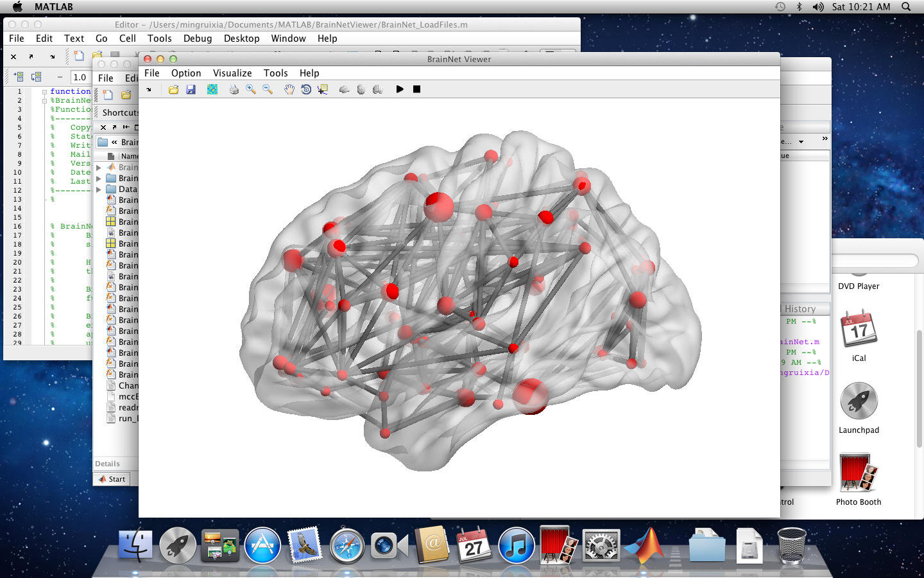
Task: Click the blue floppy save icon
Action: pos(191,89)
